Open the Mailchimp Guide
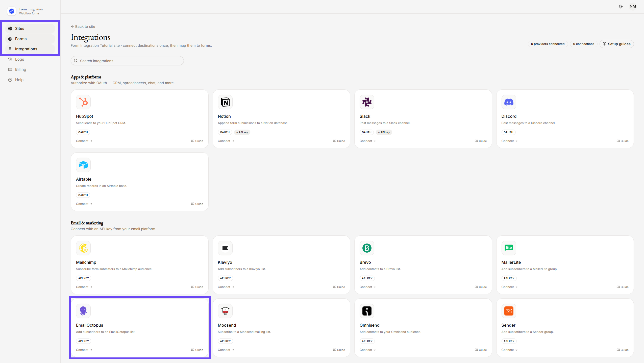Viewport: 644px width, 363px height. pos(197,287)
